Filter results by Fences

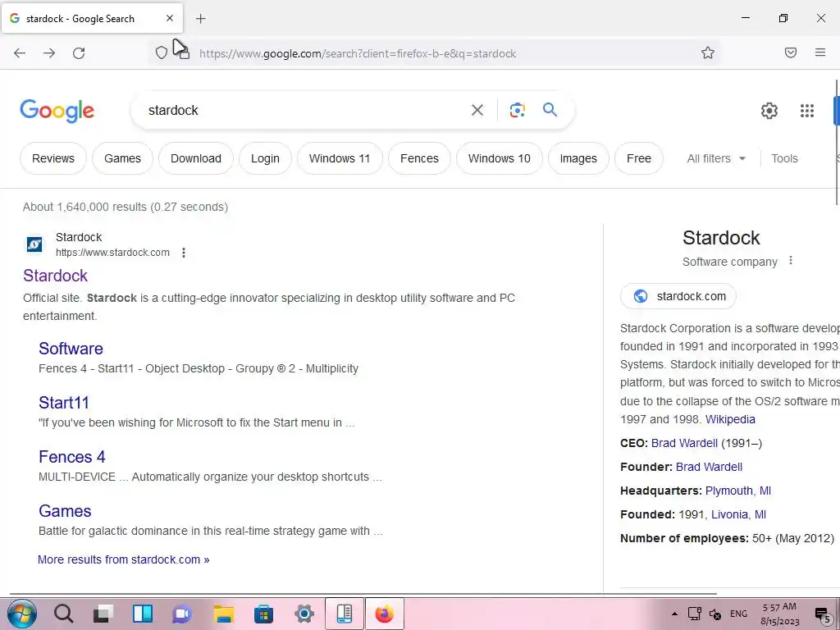pyautogui.click(x=419, y=158)
